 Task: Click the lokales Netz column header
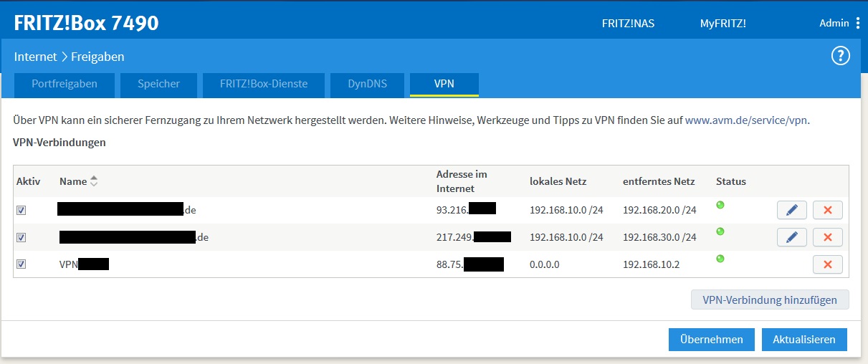558,182
